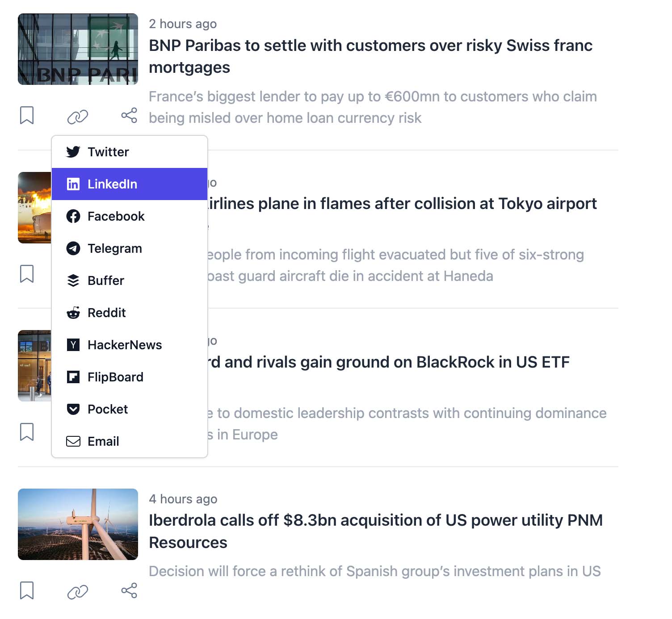Pick Buffer from share list
The image size is (672, 619).
(130, 280)
